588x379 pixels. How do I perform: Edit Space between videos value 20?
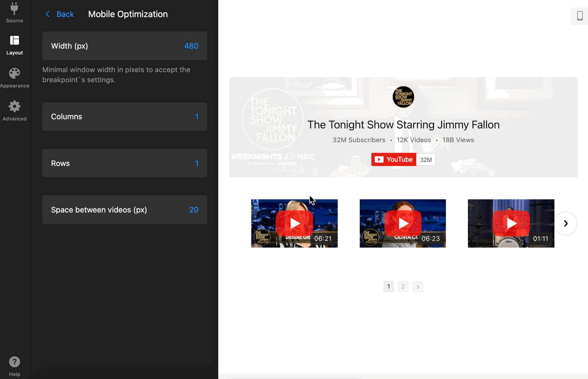[x=193, y=210]
